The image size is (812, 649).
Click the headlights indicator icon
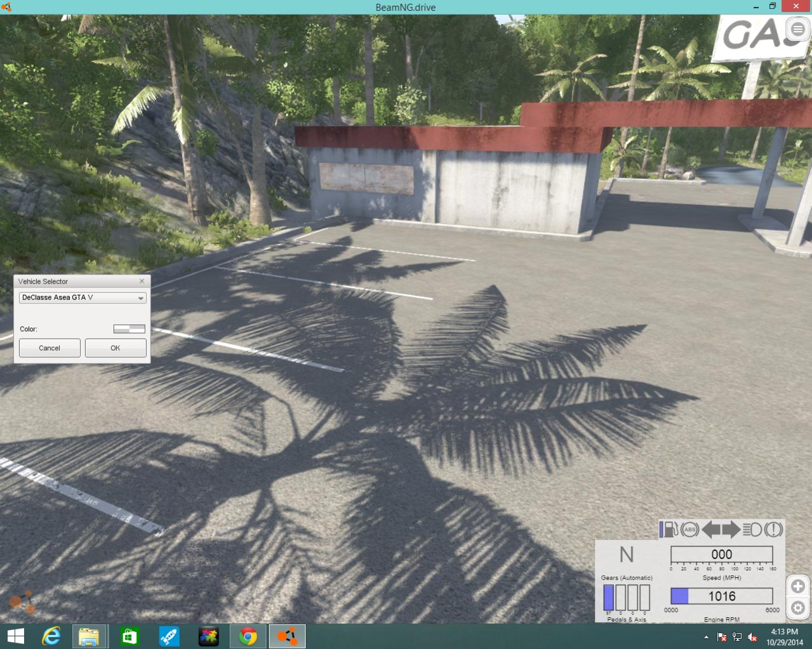pos(752,529)
